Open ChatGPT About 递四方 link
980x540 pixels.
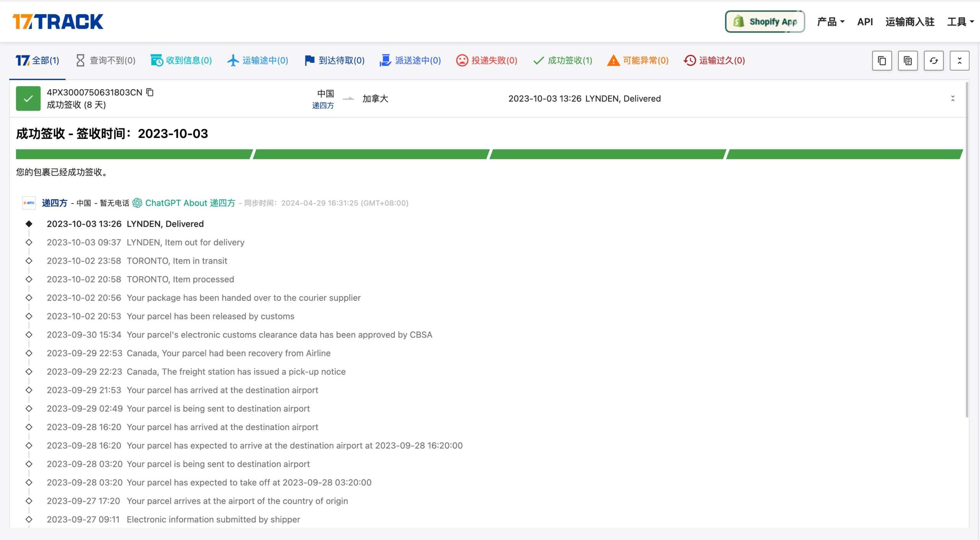190,203
